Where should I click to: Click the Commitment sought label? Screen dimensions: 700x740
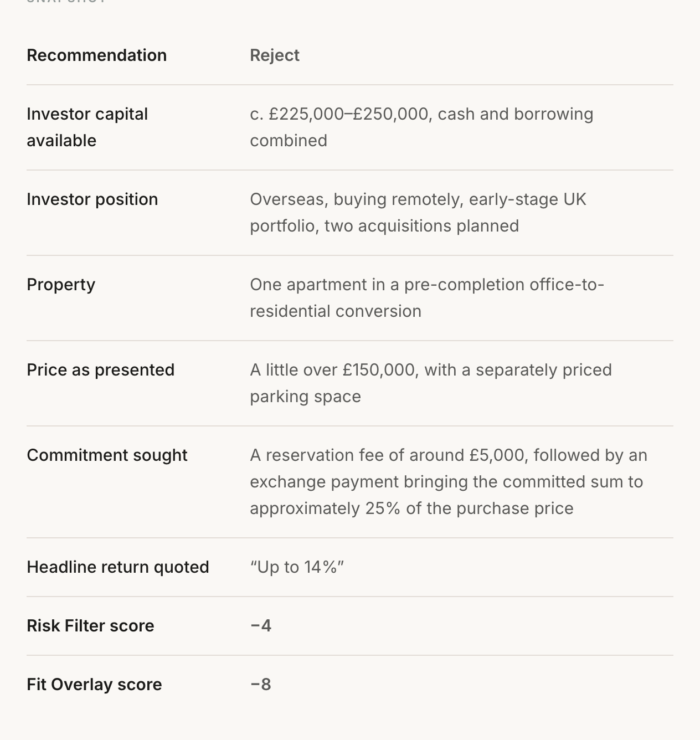tap(107, 455)
